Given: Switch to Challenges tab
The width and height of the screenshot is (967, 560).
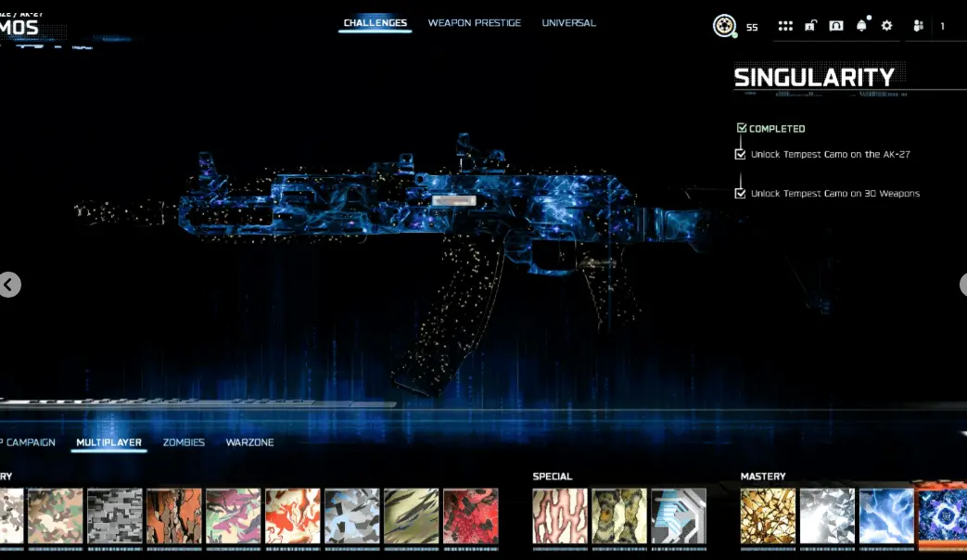Looking at the screenshot, I should (x=375, y=23).
